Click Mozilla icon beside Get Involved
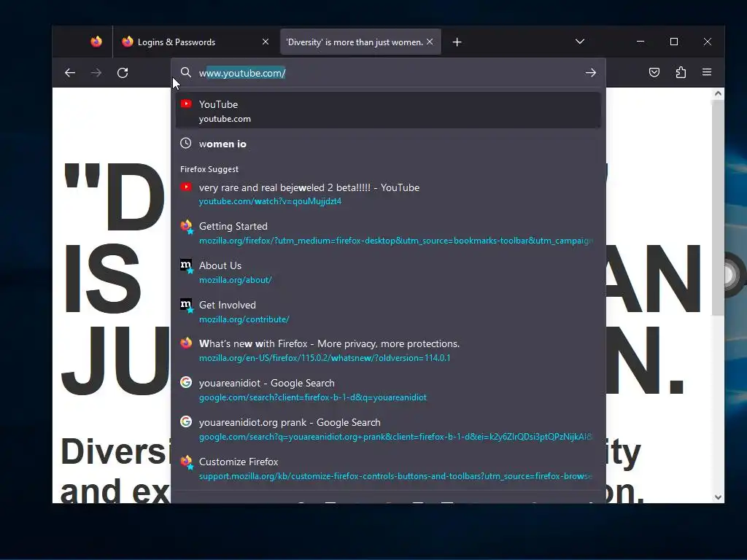 (186, 306)
